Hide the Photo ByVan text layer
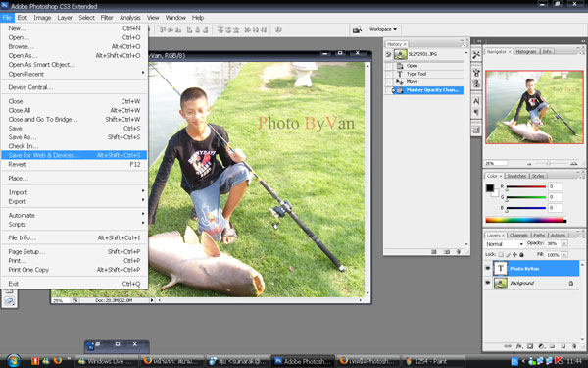Image resolution: width=588 pixels, height=368 pixels. (x=488, y=268)
